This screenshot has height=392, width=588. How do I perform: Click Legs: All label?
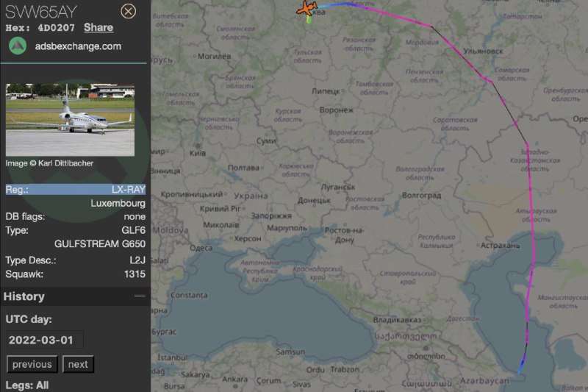[x=27, y=385]
